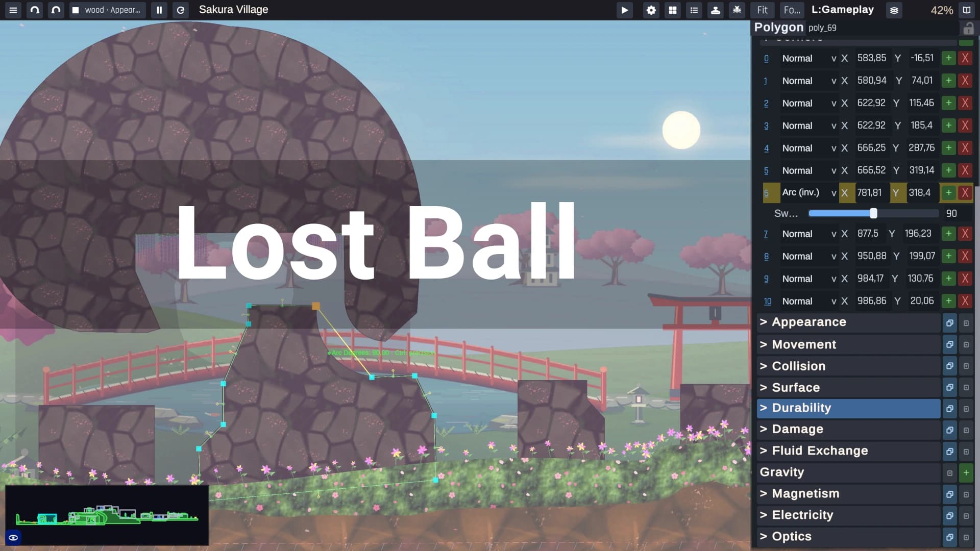This screenshot has width=980, height=551.
Task: Click the undo arrow icon
Action: pos(35,10)
